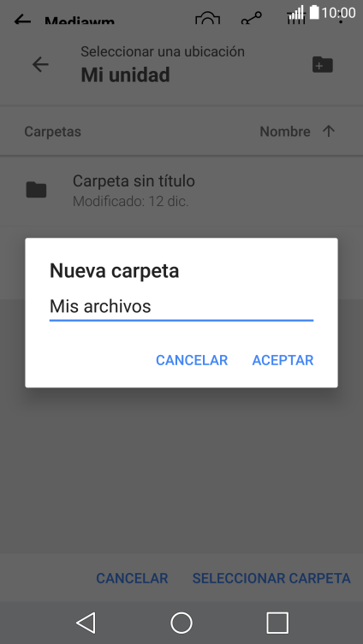Tap the 10:00 clock in the status bar
The height and width of the screenshot is (644, 363).
(338, 13)
